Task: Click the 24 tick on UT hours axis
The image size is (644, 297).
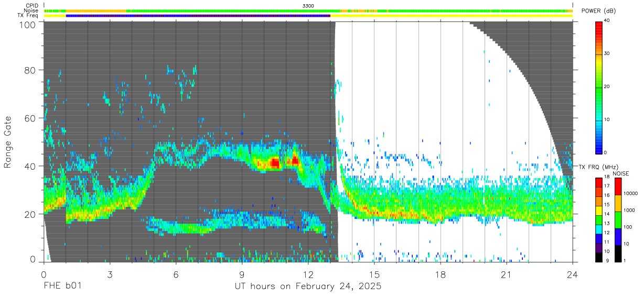Action: point(572,274)
